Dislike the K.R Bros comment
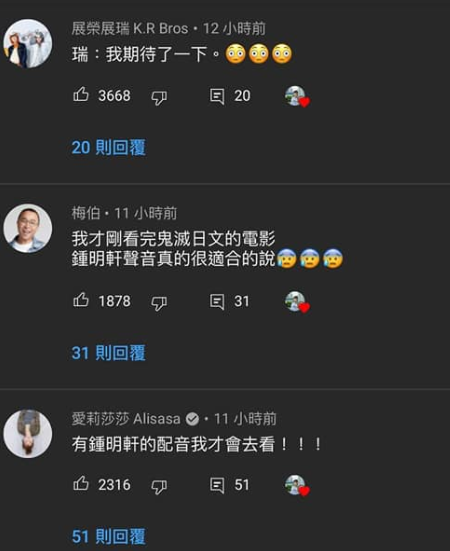 (x=159, y=98)
